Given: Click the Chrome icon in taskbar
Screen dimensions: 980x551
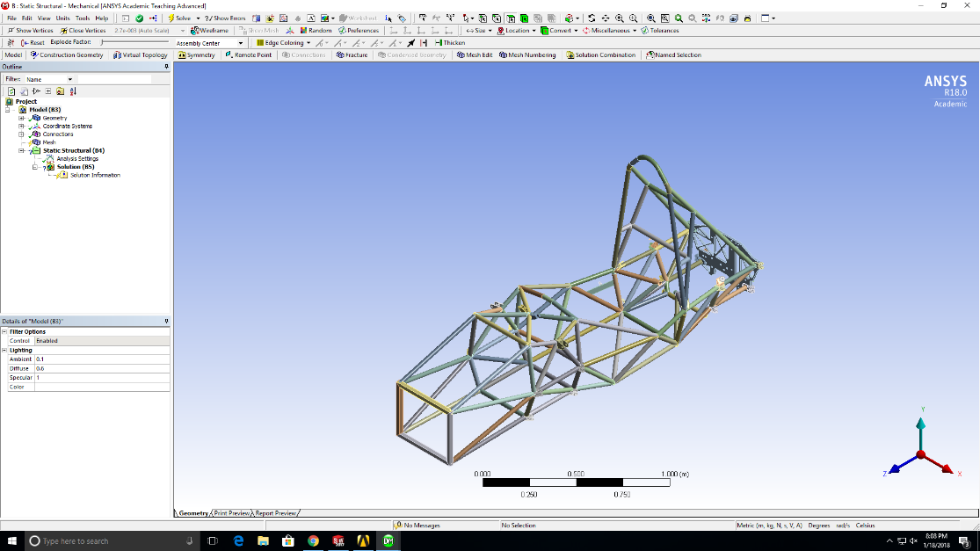Looking at the screenshot, I should click(313, 540).
